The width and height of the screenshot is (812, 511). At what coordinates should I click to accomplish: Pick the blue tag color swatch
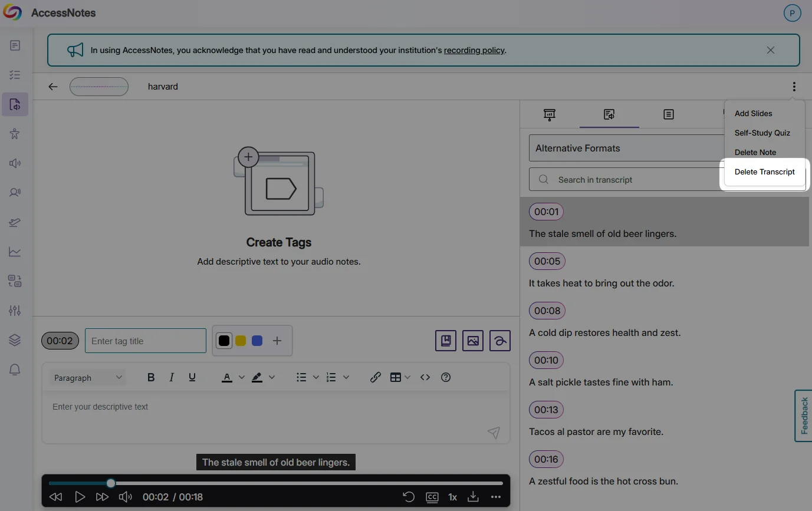click(x=257, y=341)
